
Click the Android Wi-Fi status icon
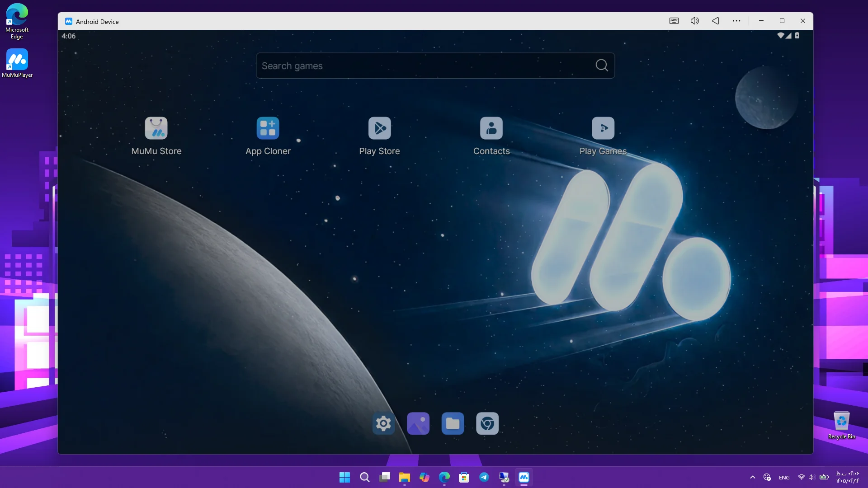(x=780, y=36)
